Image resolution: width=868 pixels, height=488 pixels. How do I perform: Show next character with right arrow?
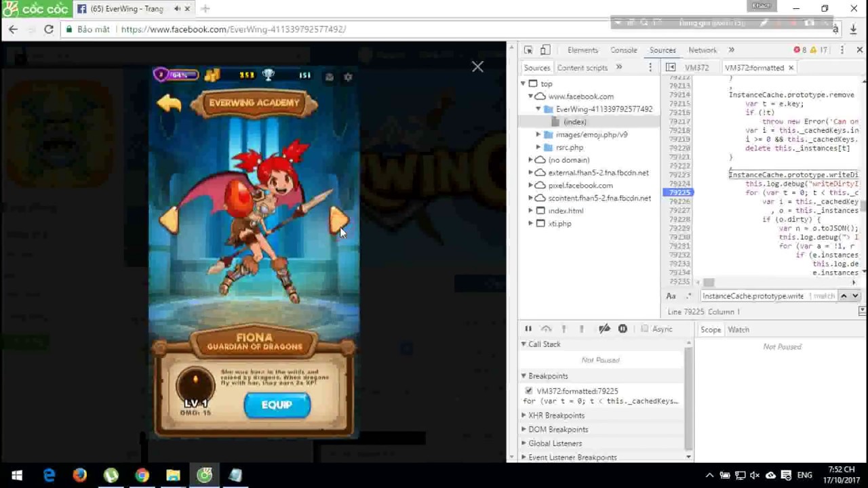pyautogui.click(x=339, y=220)
